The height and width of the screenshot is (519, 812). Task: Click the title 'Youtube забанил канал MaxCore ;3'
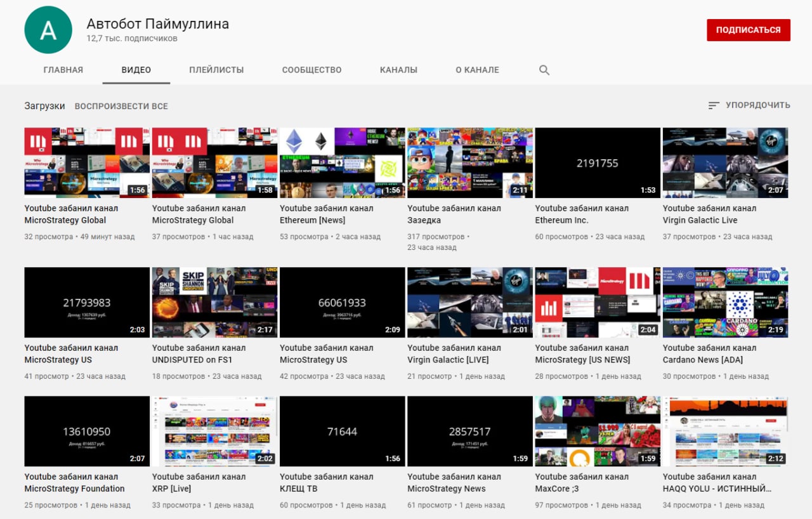click(x=582, y=483)
